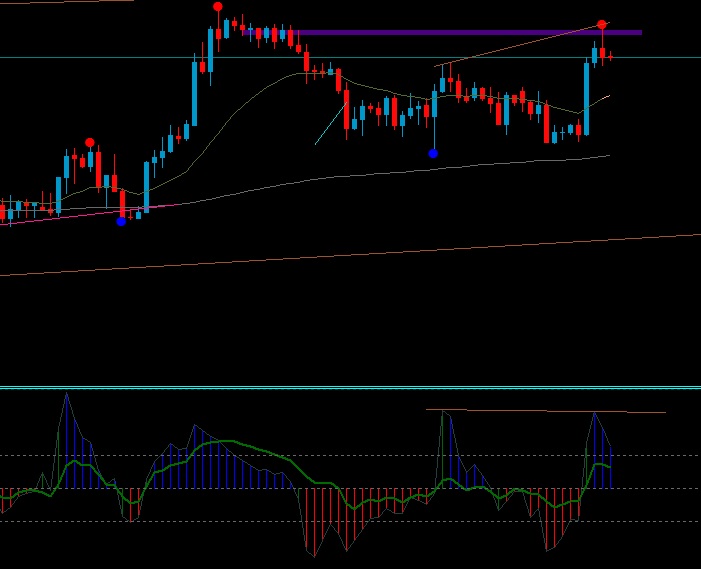
Task: Click the deepest red oscillator trough mid-chart
Action: point(314,522)
